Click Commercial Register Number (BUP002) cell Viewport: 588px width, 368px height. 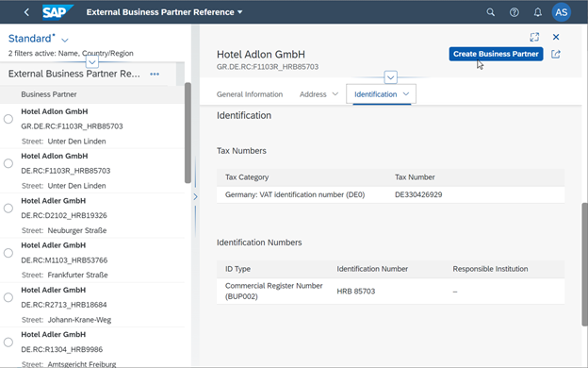tap(274, 292)
